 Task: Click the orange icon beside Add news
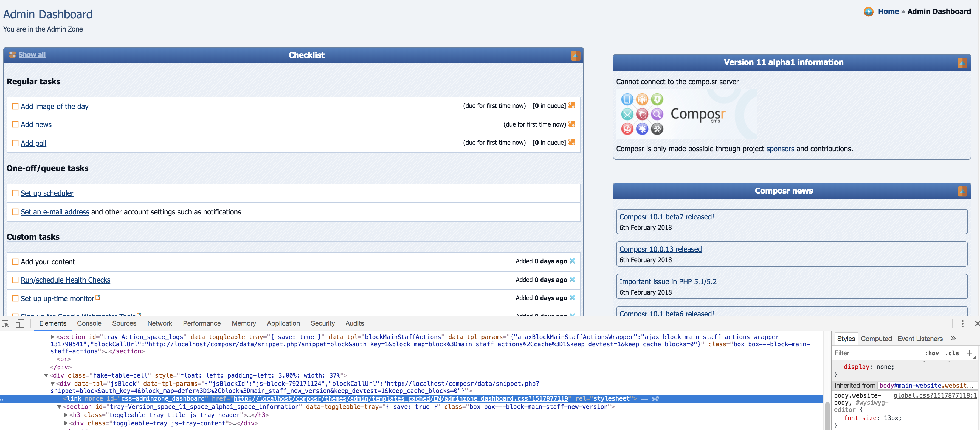pyautogui.click(x=571, y=124)
